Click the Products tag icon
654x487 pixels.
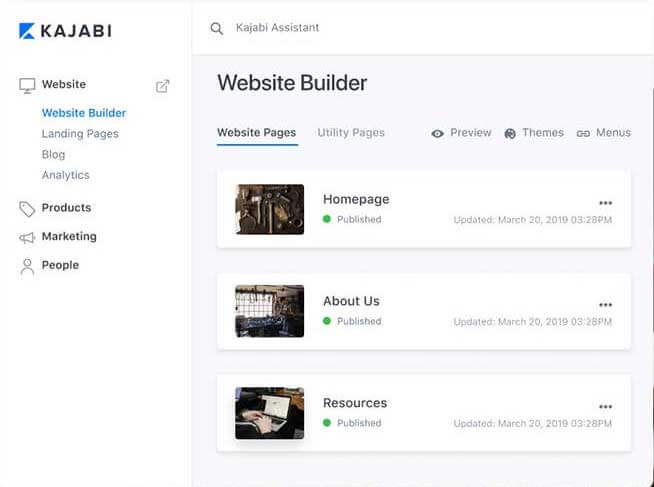coord(27,209)
